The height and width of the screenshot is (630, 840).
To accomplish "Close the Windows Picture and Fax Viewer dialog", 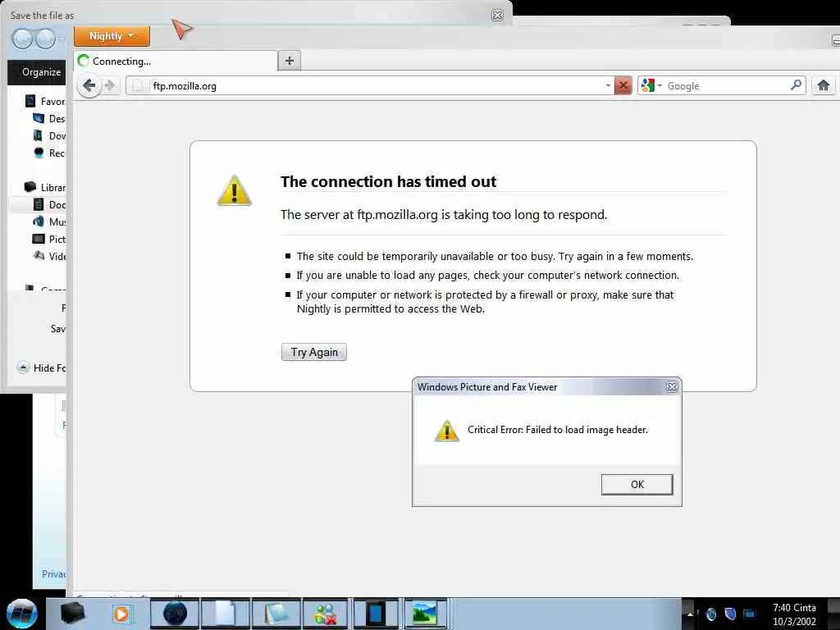I will point(672,387).
